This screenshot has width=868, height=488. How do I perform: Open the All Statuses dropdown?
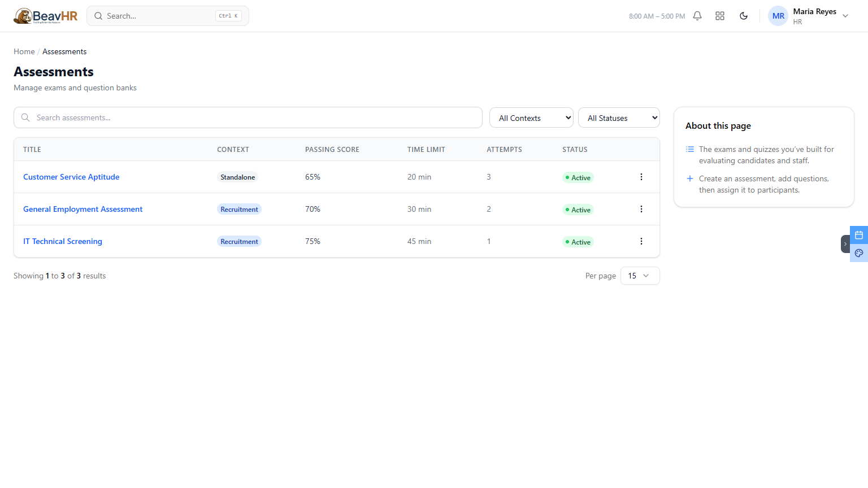coord(619,117)
